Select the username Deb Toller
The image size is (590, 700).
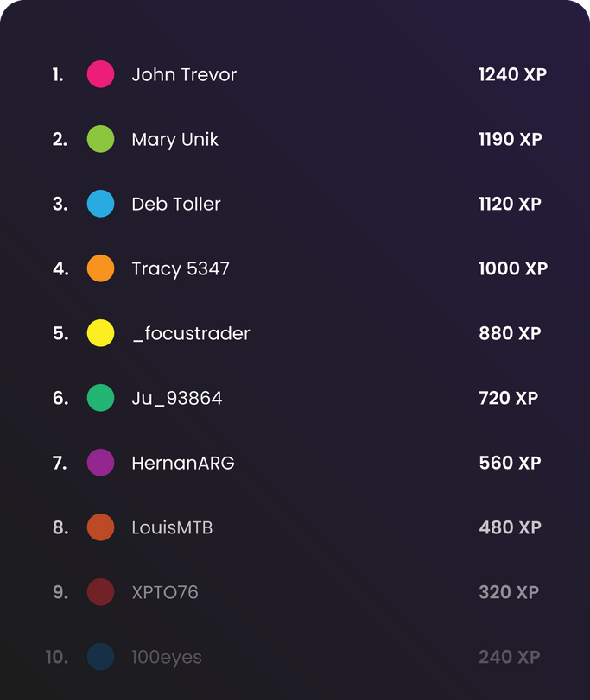tap(175, 204)
